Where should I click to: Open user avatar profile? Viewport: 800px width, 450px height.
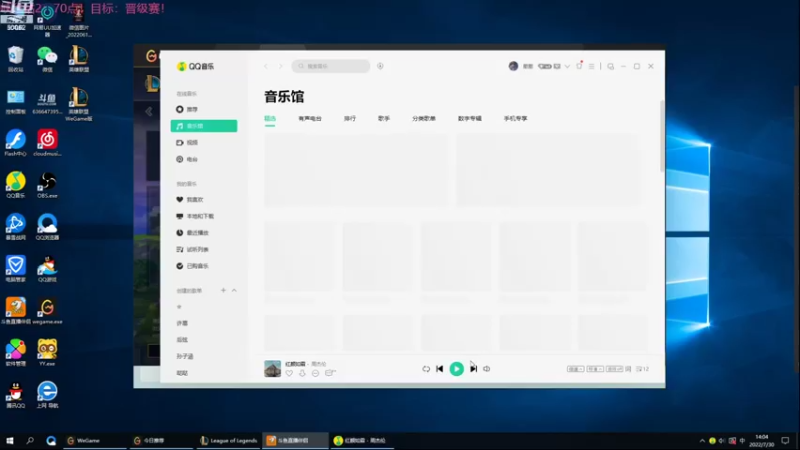tap(513, 66)
